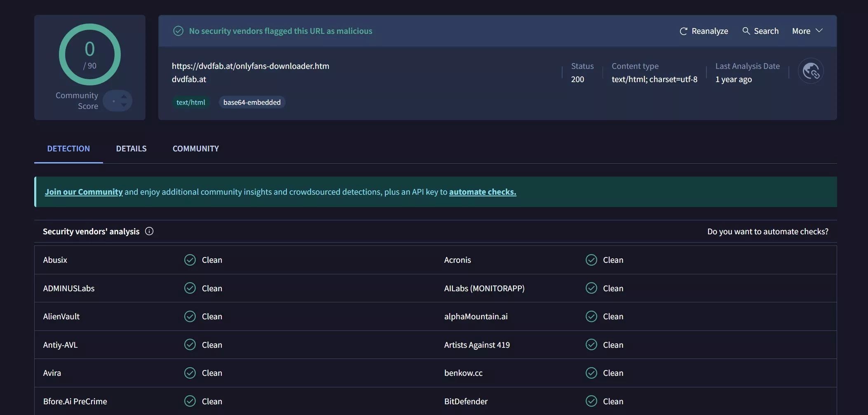This screenshot has height=415, width=868.
Task: Click the base64-embedded tag chip
Action: 252,102
